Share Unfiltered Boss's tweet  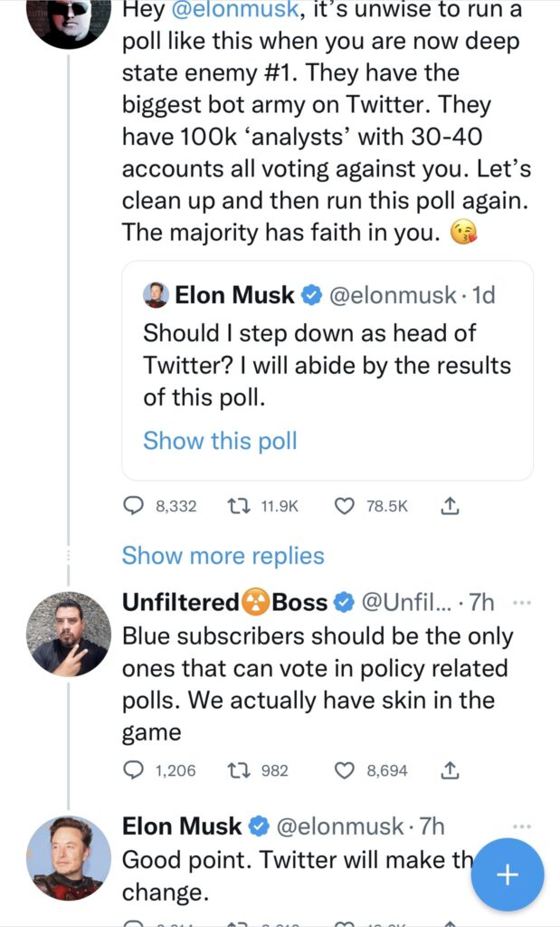click(449, 770)
